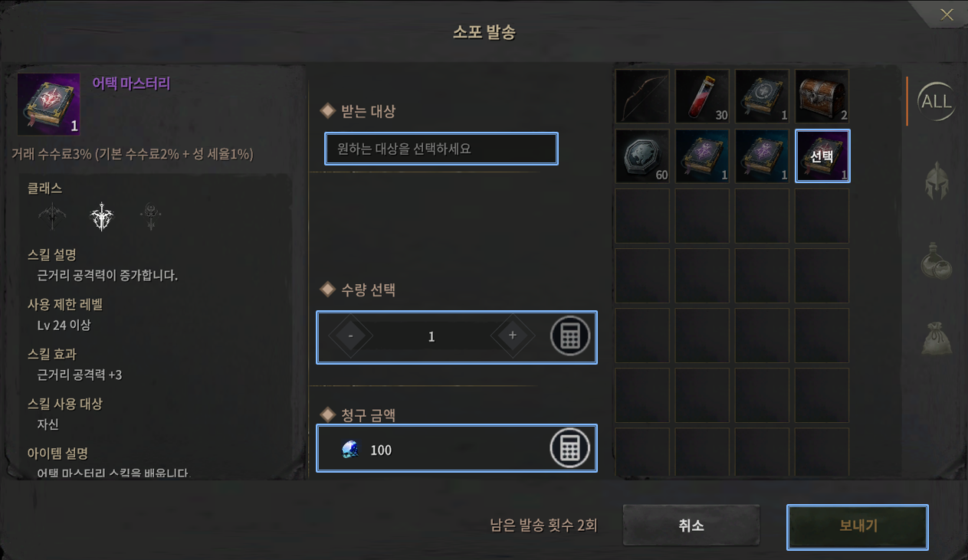This screenshot has height=560, width=968.
Task: Click the 받는 대상 recipient field
Action: (x=441, y=149)
